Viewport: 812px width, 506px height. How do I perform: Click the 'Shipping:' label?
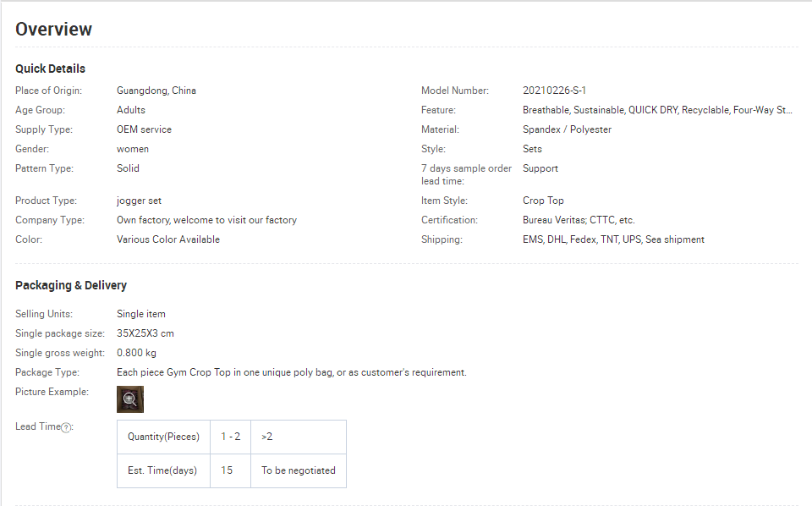[442, 239]
